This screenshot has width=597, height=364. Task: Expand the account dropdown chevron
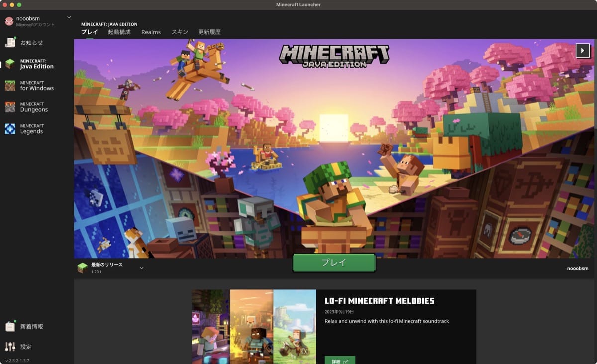(69, 17)
